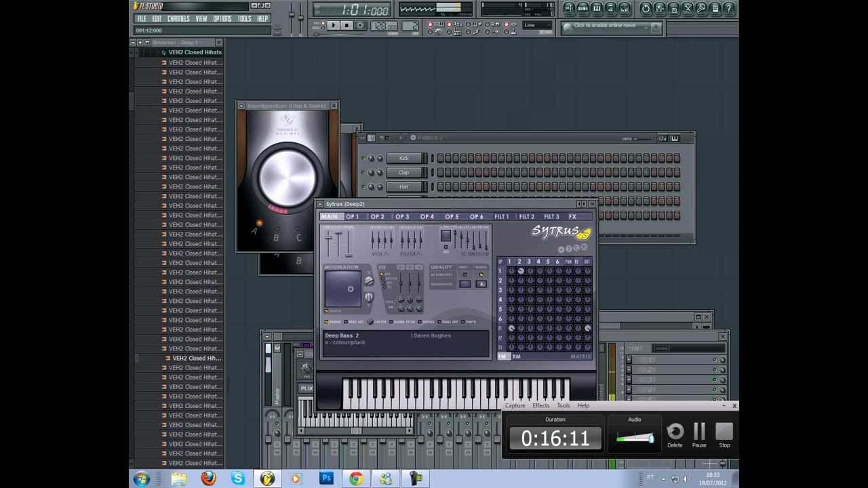
Task: Select highlighted VEH2 Closed Hih sample in browser
Action: 196,358
